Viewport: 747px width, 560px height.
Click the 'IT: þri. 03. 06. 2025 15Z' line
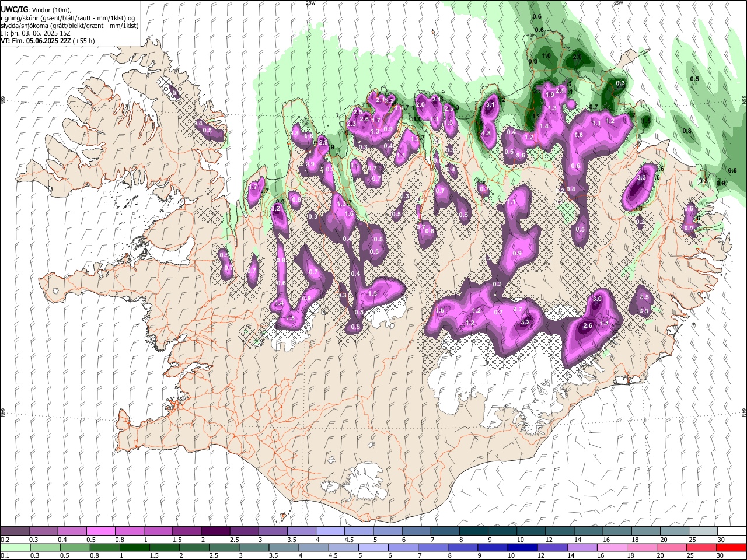tap(36, 33)
